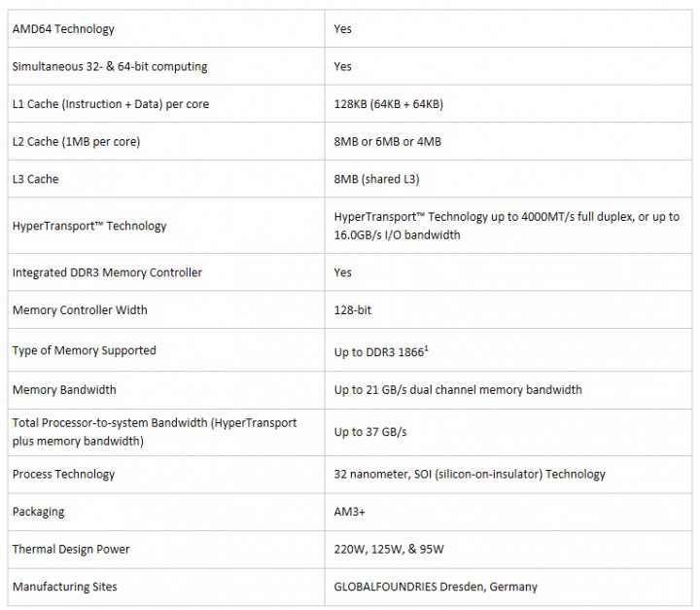The height and width of the screenshot is (610, 700).
Task: Select the 8MB or 6MB or 4MB value
Action: 387,142
